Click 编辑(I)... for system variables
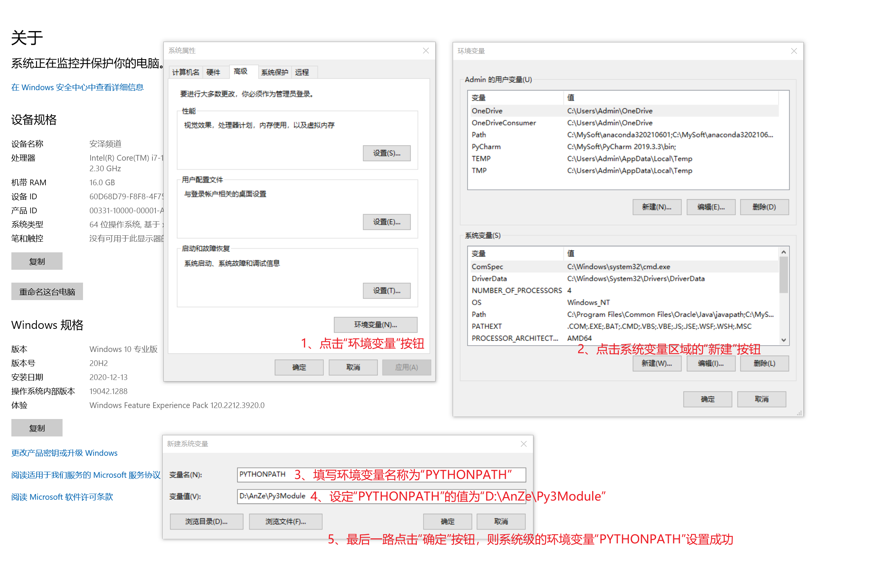Screen dimensions: 875x588 click(x=711, y=363)
